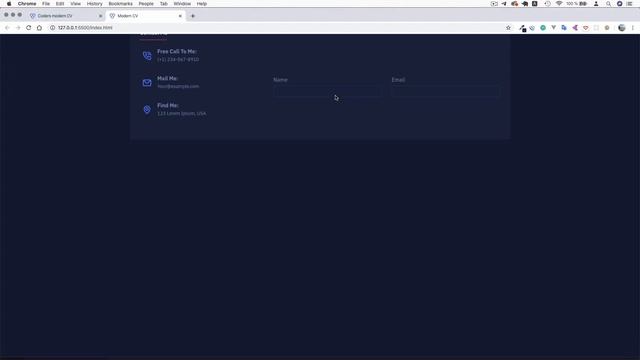Open the Chrome application menu
The height and width of the screenshot is (360, 640).
[x=27, y=4]
